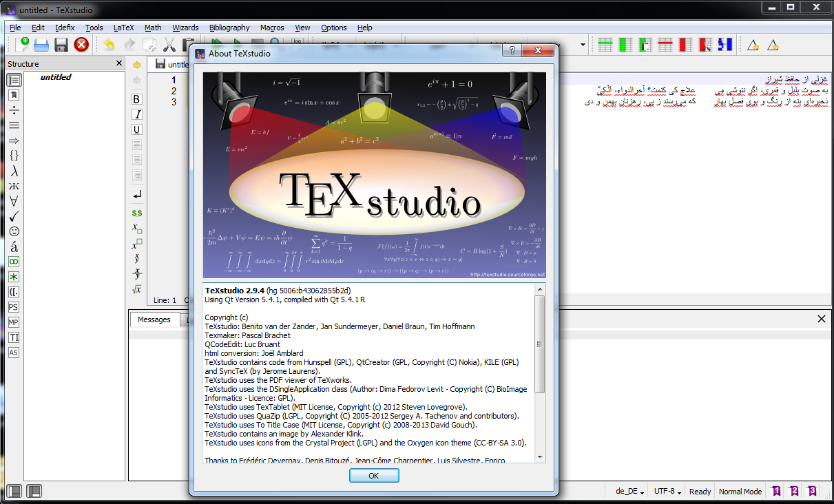Cut selection with the scissors icon
Viewport: 834px width, 504px height.
point(169,45)
